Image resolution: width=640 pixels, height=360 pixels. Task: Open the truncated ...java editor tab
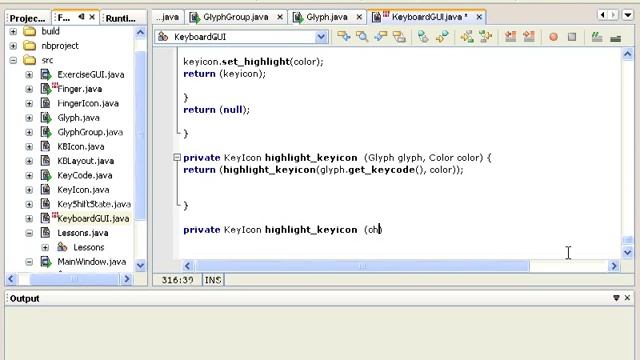[168, 17]
